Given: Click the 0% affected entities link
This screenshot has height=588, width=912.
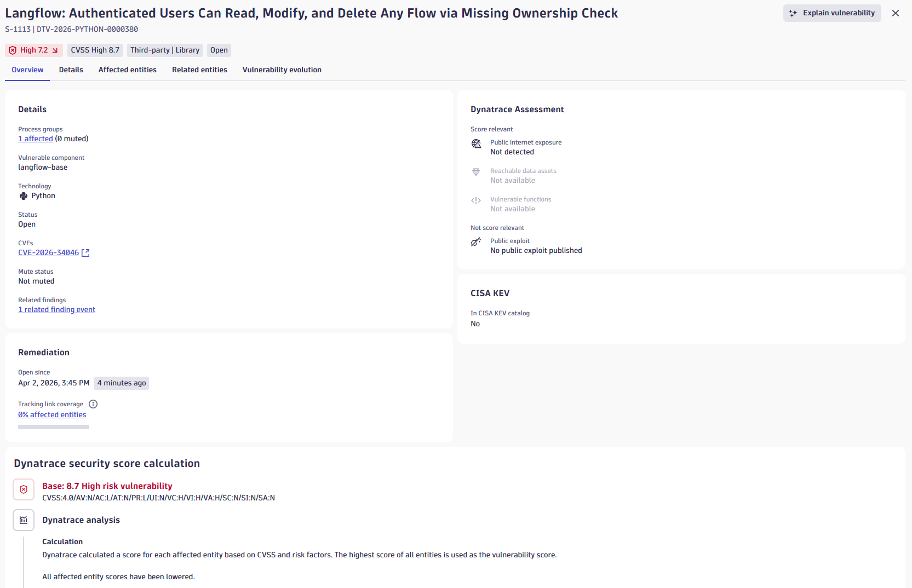Looking at the screenshot, I should point(52,415).
